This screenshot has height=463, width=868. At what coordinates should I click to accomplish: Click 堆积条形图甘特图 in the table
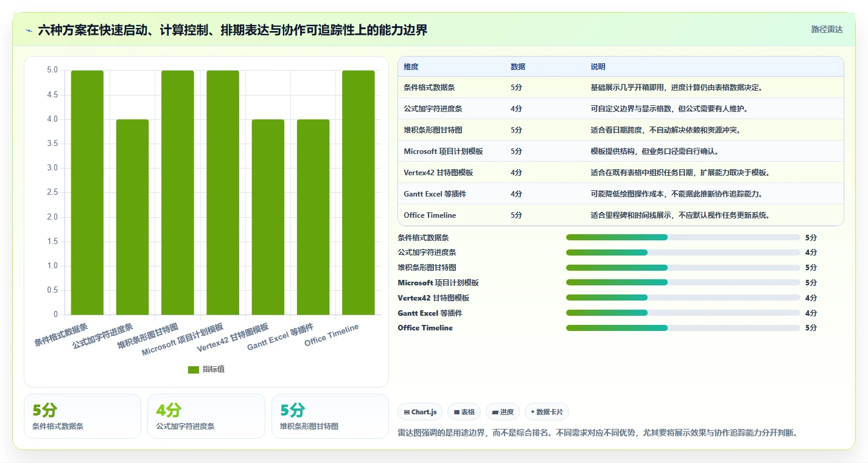pos(433,130)
